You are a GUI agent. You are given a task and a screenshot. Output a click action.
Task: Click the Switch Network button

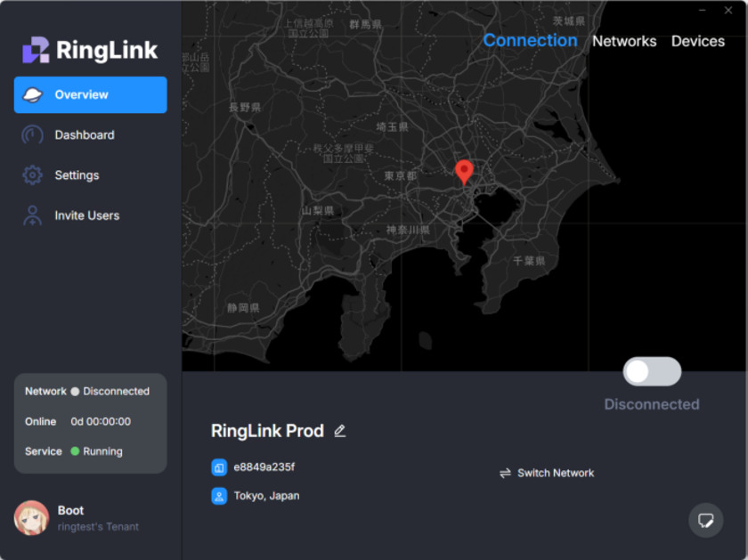coord(547,473)
